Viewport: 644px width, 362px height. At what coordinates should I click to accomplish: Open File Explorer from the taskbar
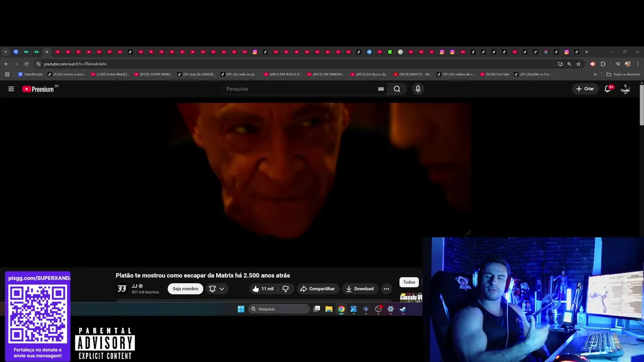329,309
